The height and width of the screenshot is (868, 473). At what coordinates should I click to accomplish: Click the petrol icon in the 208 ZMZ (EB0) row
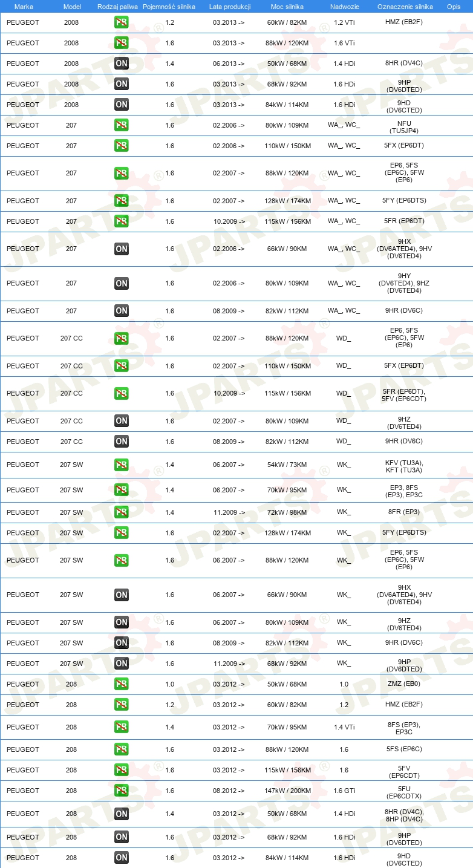pyautogui.click(x=122, y=684)
